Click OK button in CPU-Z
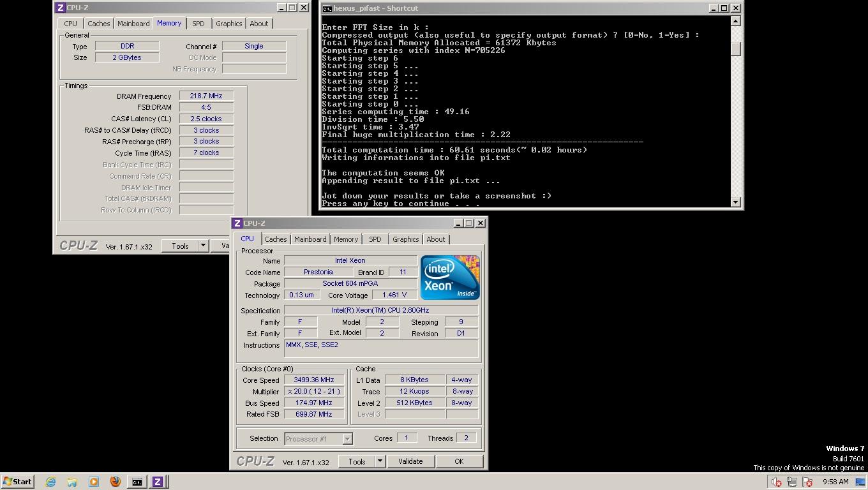The height and width of the screenshot is (490, 868). (x=459, y=461)
